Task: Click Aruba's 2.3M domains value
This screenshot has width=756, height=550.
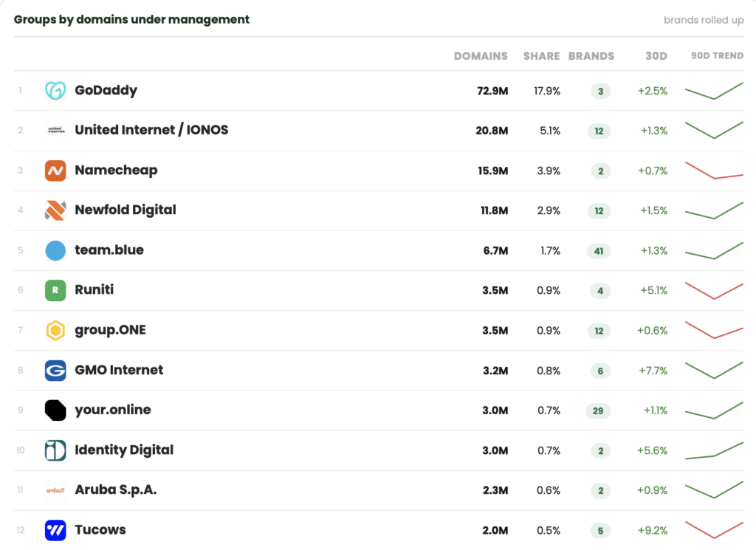Action: 495,490
